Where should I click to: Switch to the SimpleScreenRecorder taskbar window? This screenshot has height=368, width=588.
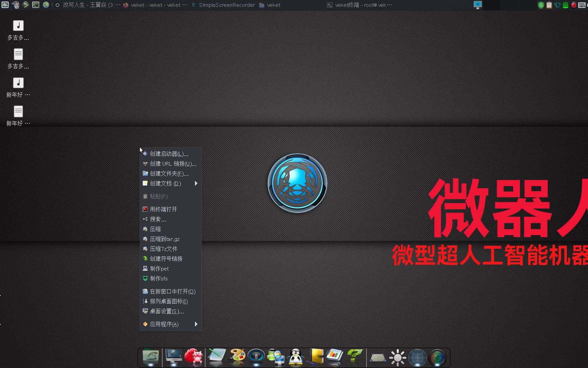(x=223, y=5)
